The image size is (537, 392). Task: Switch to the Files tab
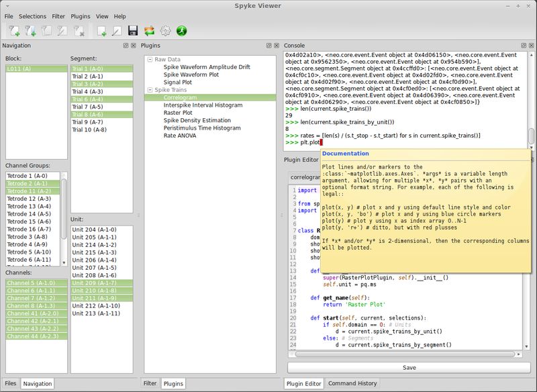(x=11, y=383)
